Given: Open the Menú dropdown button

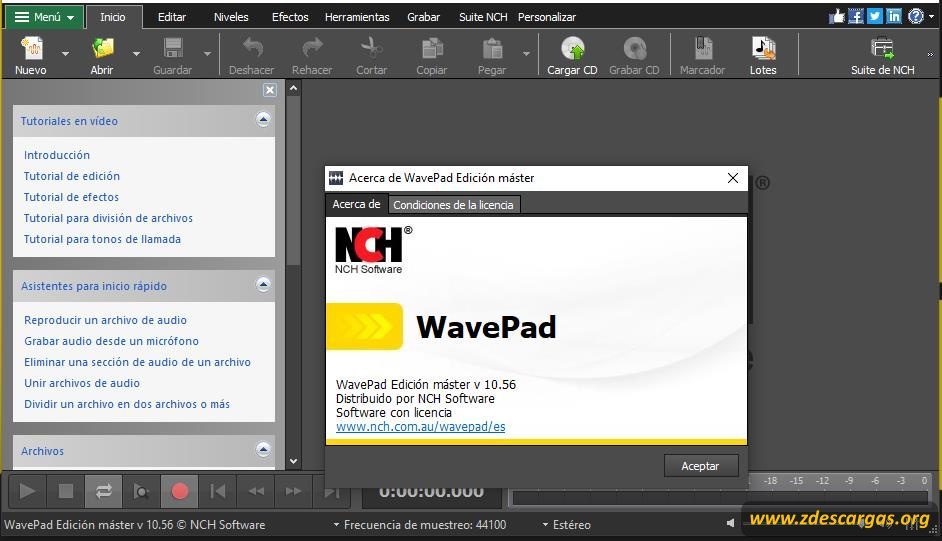Looking at the screenshot, I should [x=44, y=17].
